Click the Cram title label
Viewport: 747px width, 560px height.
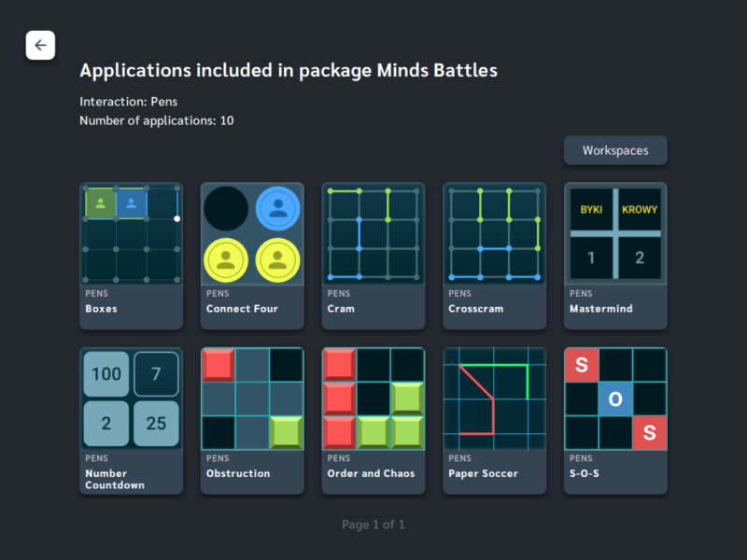click(341, 309)
